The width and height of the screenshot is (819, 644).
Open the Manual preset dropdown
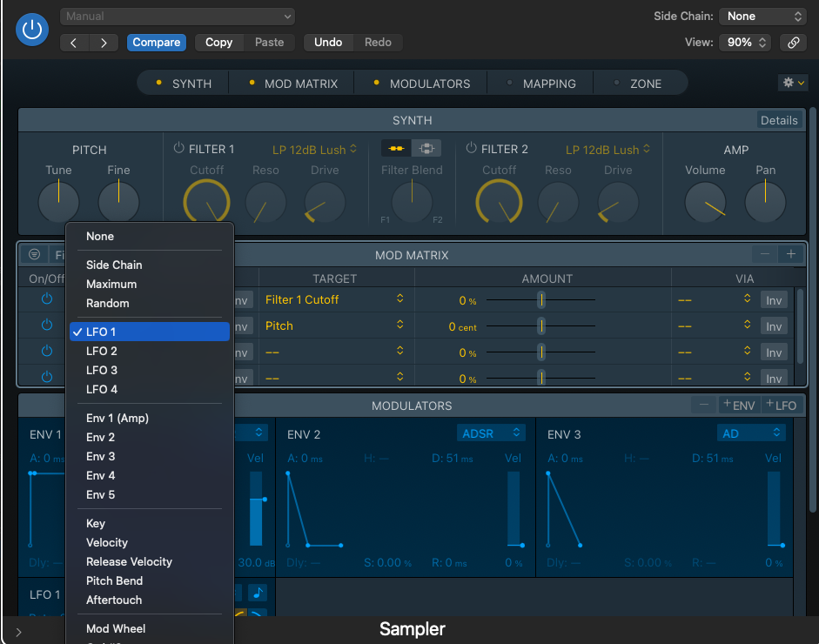coord(178,17)
